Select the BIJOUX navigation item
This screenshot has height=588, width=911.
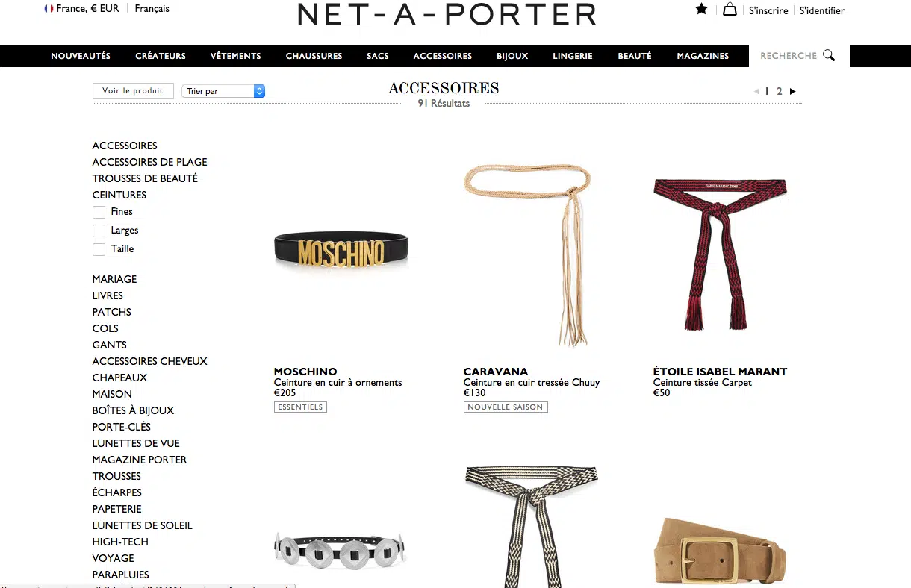coord(512,56)
